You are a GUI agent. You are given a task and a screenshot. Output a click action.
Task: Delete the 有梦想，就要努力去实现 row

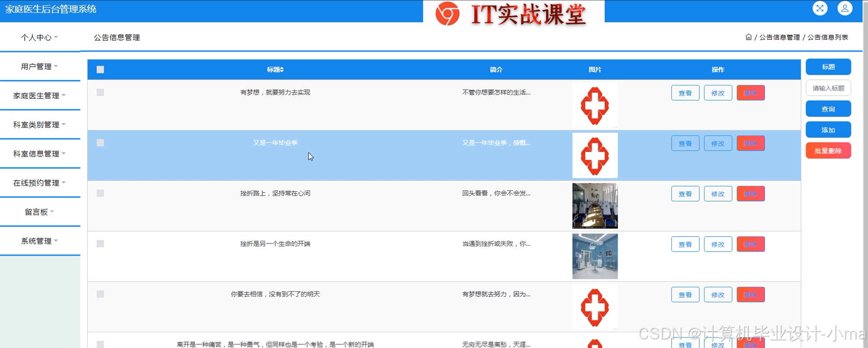tap(750, 93)
